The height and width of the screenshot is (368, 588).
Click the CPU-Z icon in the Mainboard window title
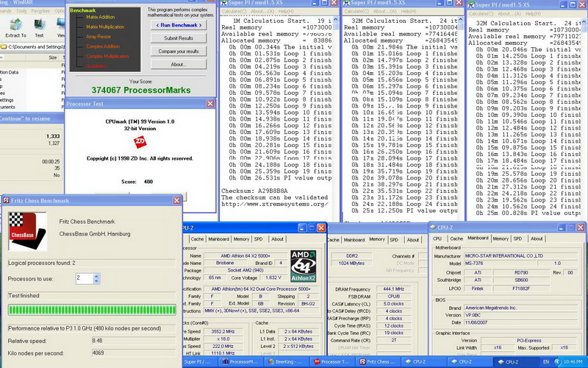433,227
